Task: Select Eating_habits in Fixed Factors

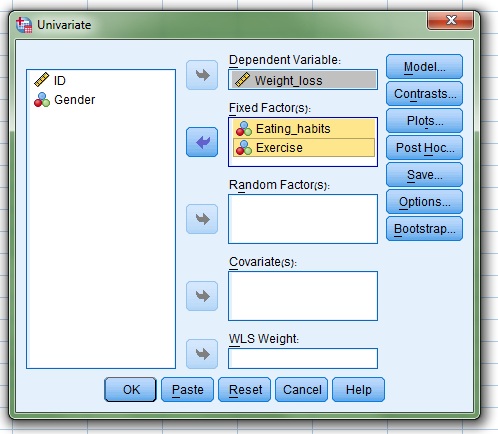Action: (304, 129)
